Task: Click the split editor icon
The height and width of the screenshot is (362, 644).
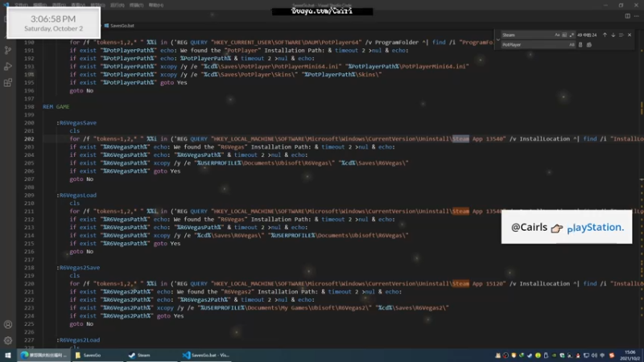Action: 628,16
